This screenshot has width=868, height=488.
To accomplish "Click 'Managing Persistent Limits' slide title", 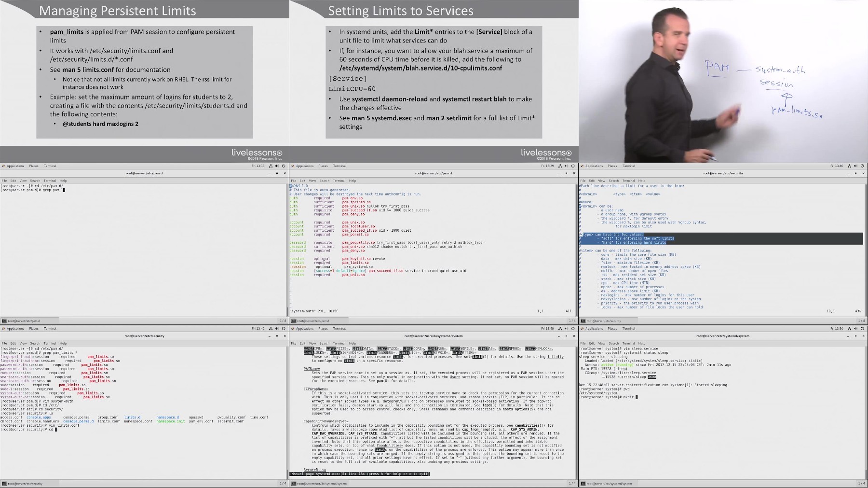I will [117, 11].
